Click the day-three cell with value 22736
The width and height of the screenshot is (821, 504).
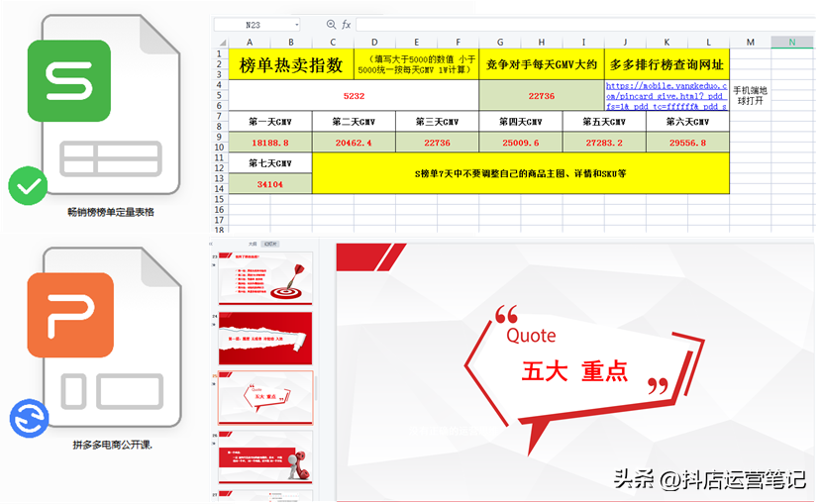(x=437, y=143)
